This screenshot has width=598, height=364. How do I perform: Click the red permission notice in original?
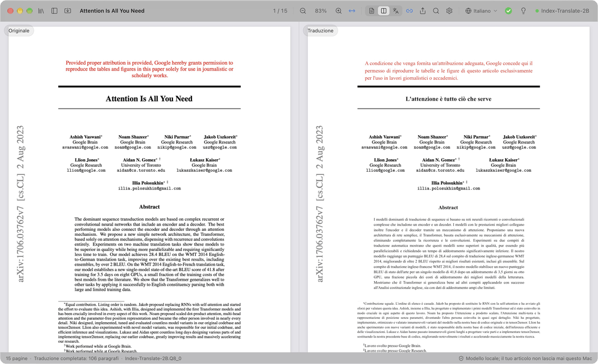[x=149, y=69]
